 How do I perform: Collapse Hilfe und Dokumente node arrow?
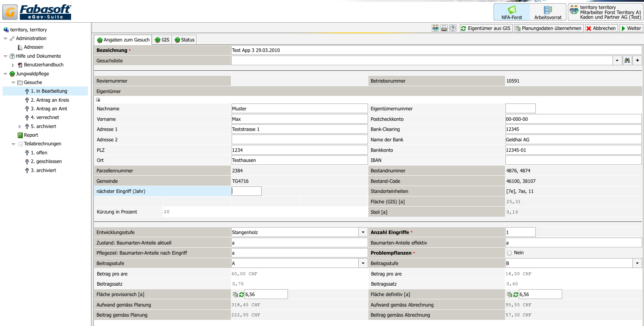click(5, 56)
